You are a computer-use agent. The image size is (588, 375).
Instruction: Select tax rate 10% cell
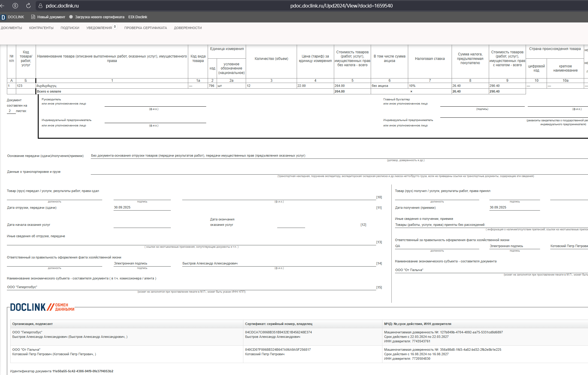[x=430, y=86]
